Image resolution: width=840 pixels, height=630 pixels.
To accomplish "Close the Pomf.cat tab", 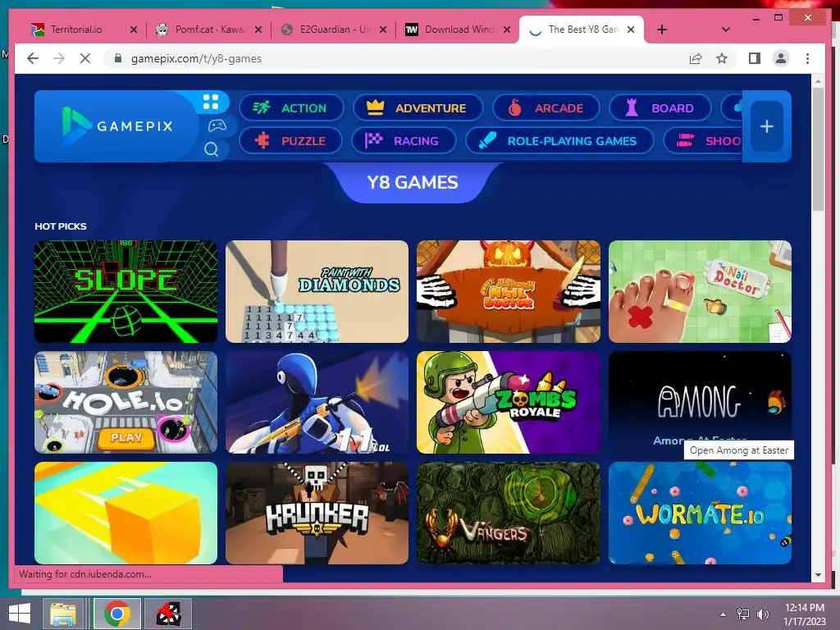I will 258,30.
